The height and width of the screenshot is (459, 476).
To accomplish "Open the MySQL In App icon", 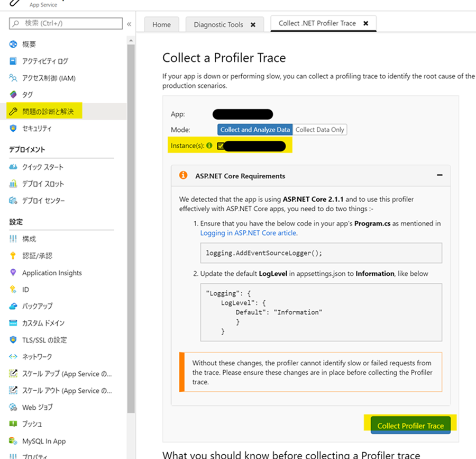I will pyautogui.click(x=13, y=441).
